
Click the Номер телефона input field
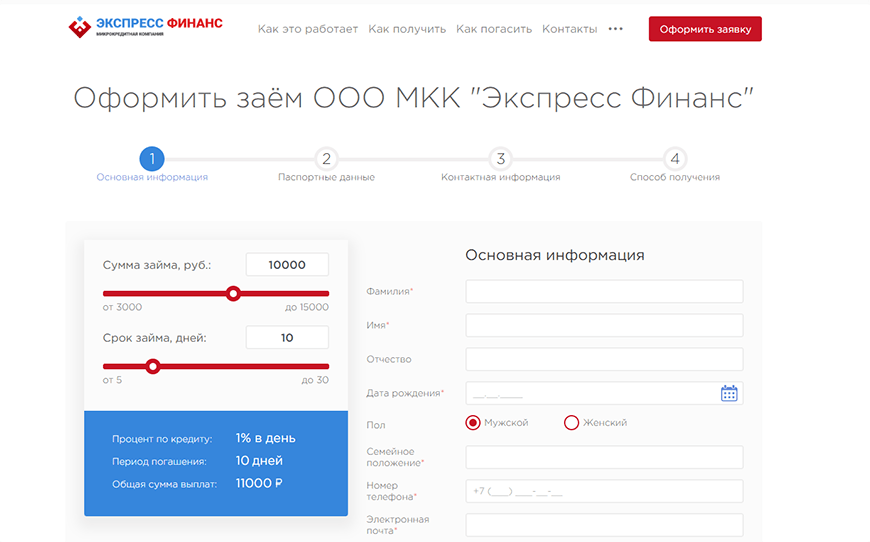tap(604, 491)
